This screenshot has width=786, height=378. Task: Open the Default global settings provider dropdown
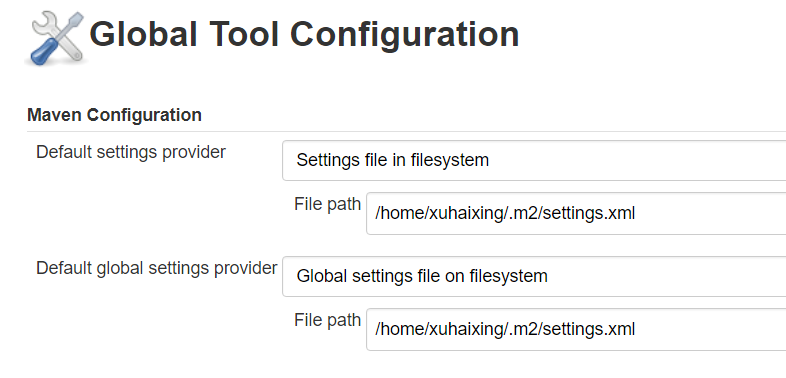(x=534, y=276)
